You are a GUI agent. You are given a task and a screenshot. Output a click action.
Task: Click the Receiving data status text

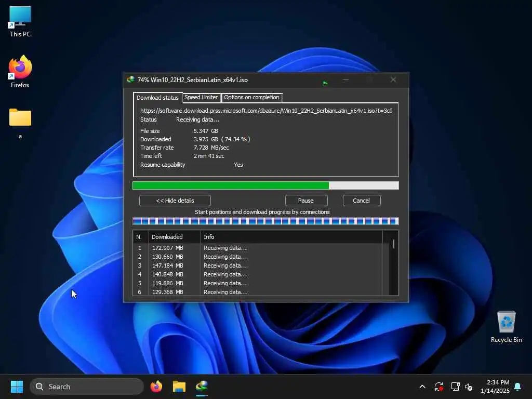pyautogui.click(x=197, y=120)
